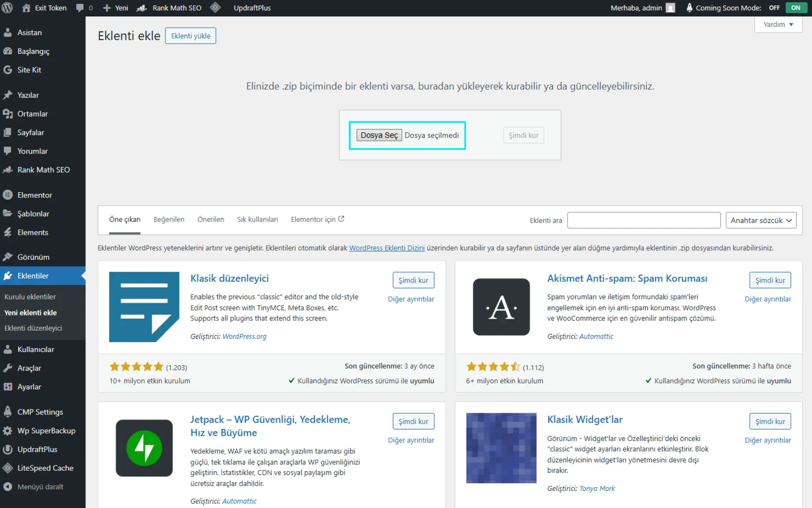Click the Kullanıcılar user icon
This screenshot has width=812, height=508.
[8, 349]
